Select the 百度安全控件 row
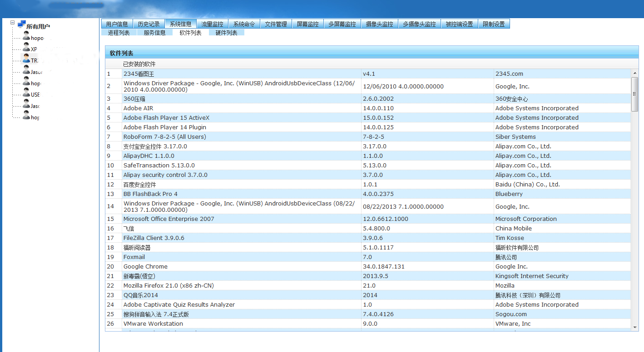Viewport: 644px width, 352px height. [x=368, y=184]
